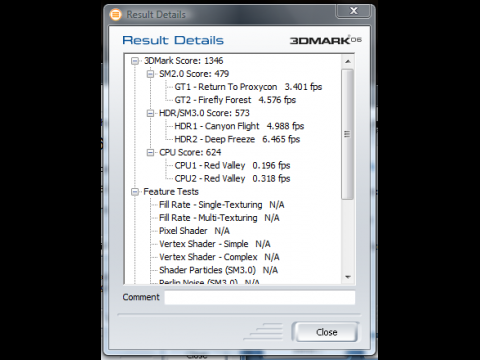Select GT1 - Return To Proxycon row
This screenshot has width=480, height=360.
click(x=248, y=87)
